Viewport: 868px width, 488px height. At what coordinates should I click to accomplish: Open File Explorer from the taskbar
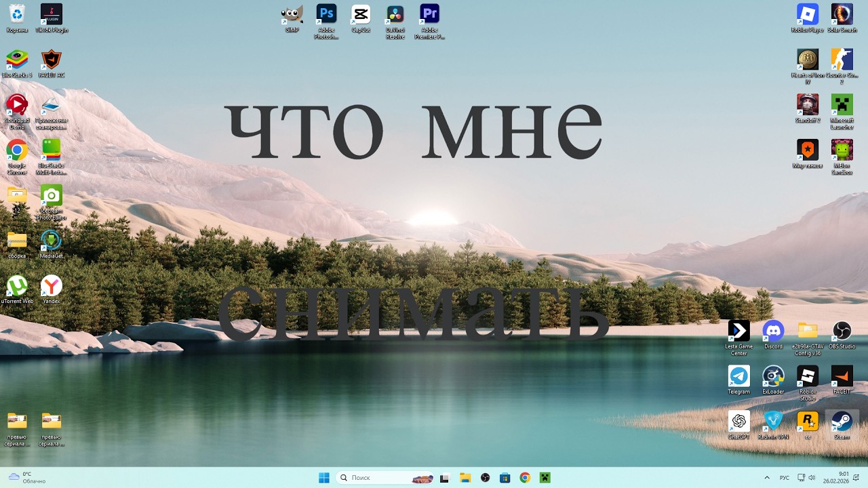465,478
